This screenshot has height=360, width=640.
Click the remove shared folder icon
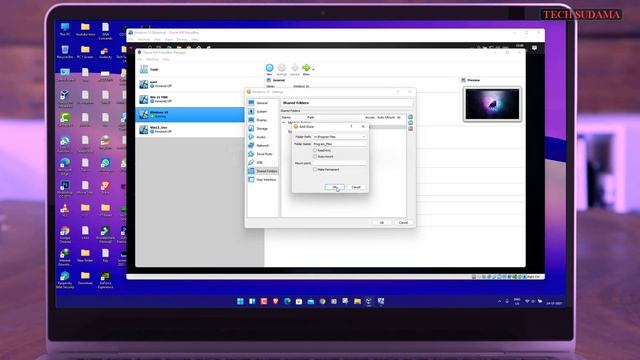[x=410, y=129]
